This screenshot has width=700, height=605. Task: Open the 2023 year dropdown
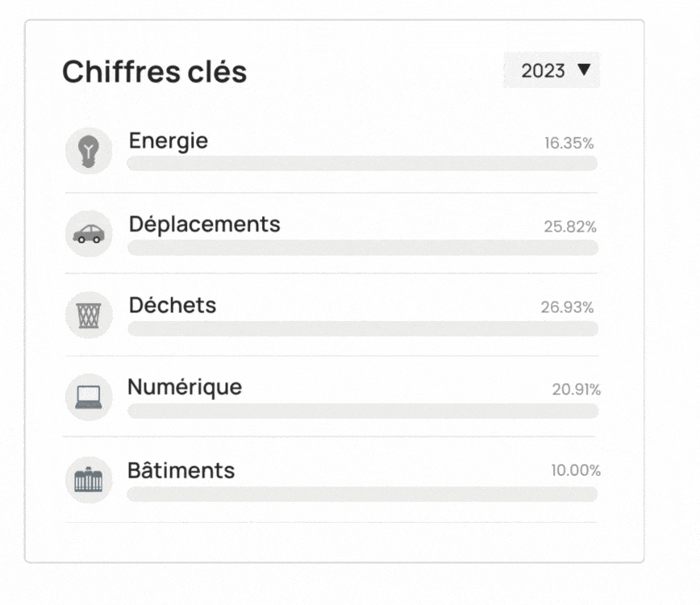coord(552,71)
